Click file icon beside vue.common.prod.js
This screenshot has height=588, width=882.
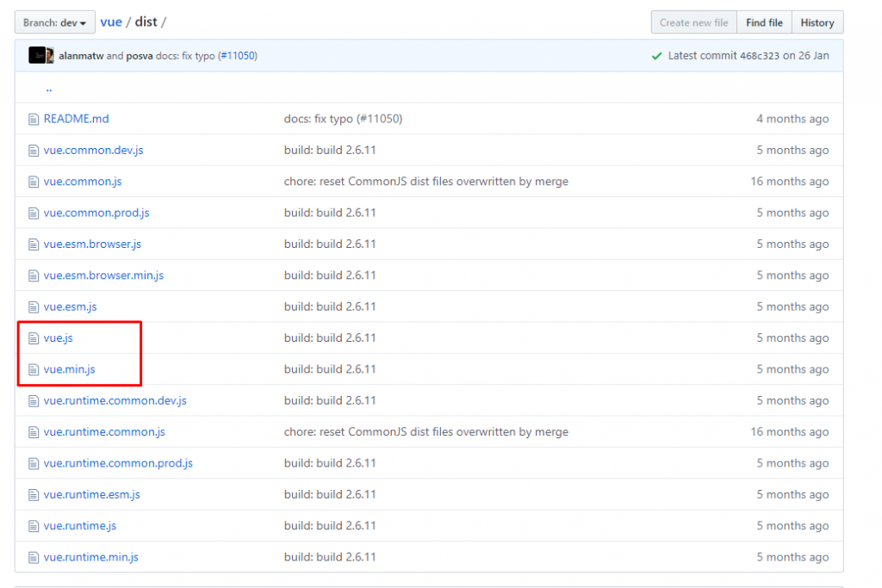[x=34, y=213]
